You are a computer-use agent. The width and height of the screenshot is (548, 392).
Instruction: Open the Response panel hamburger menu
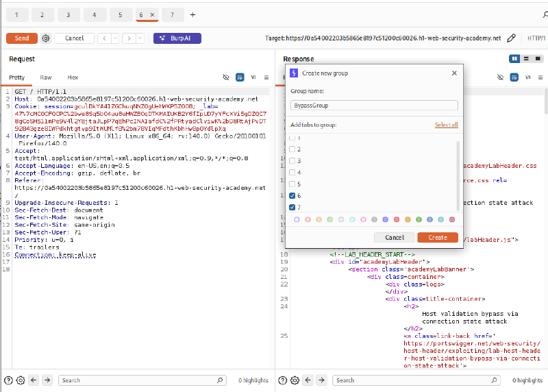tap(540, 77)
